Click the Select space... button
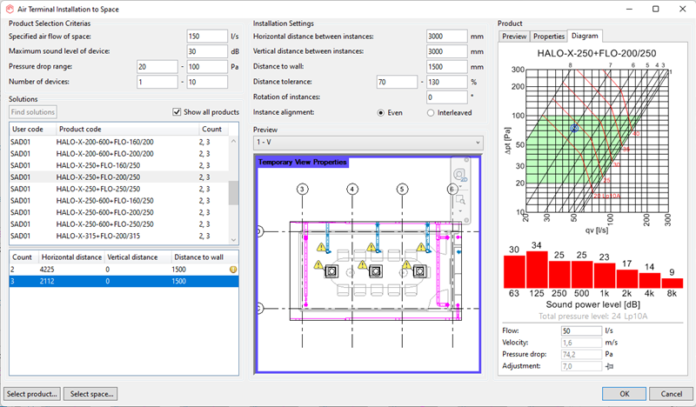696x407 pixels. (x=91, y=394)
